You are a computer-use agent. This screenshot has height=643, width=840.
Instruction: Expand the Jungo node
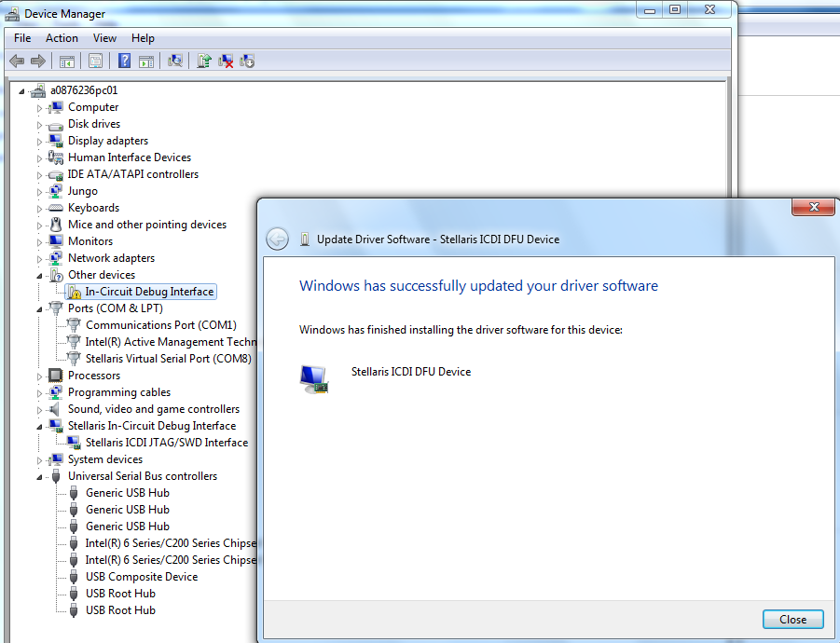pos(39,192)
